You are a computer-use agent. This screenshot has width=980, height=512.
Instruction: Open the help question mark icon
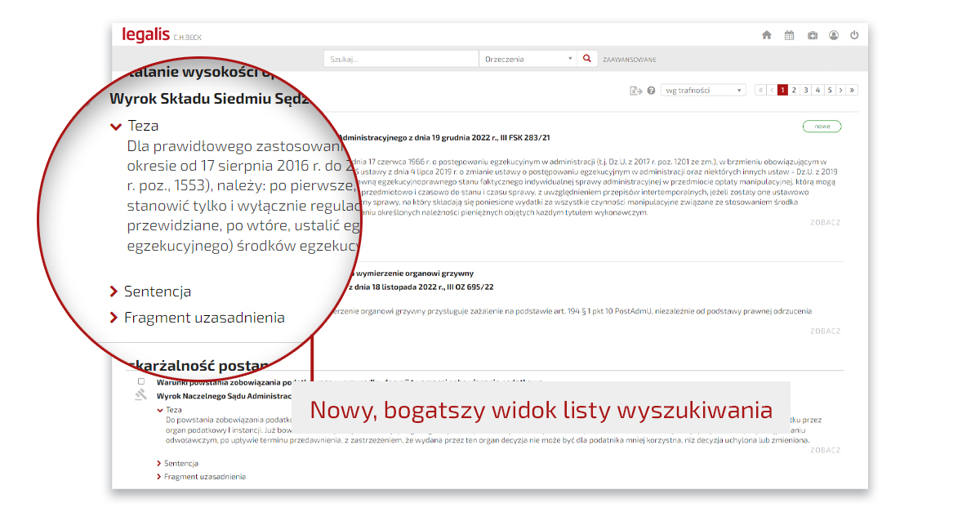coord(652,91)
